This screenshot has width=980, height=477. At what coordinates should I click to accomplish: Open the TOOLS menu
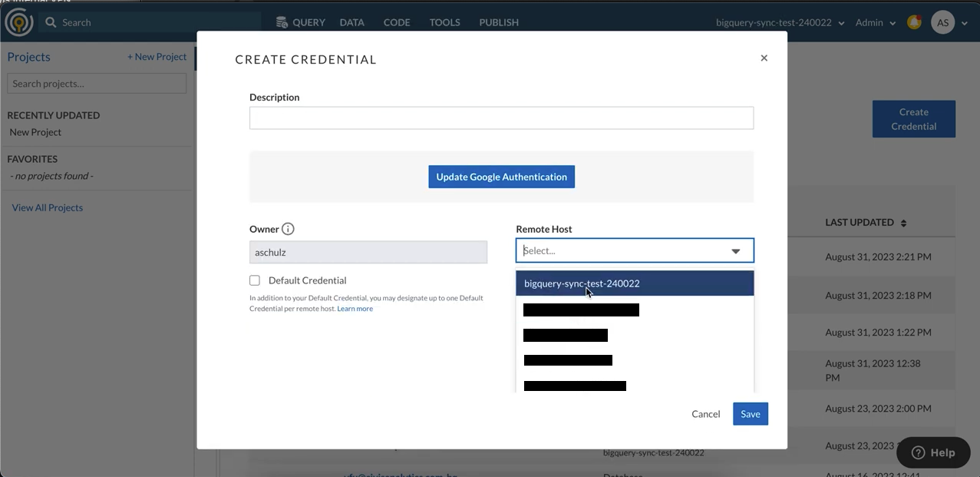(x=445, y=22)
